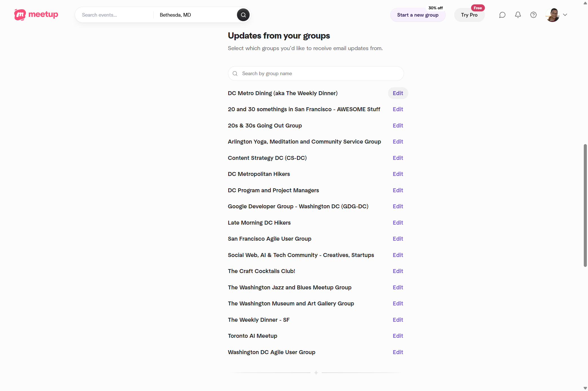Open the help question mark icon

pyautogui.click(x=533, y=15)
